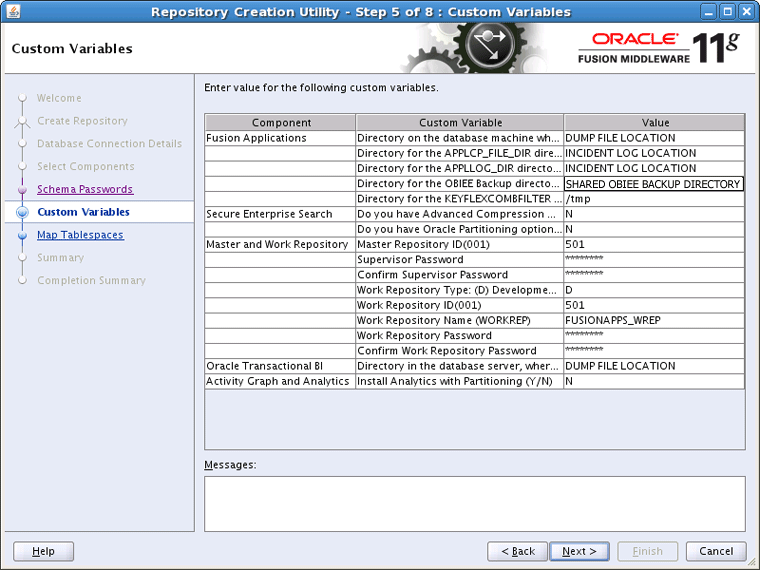The height and width of the screenshot is (570, 760).
Task: Select the Secure Enterprise Search component cell
Action: pyautogui.click(x=280, y=214)
